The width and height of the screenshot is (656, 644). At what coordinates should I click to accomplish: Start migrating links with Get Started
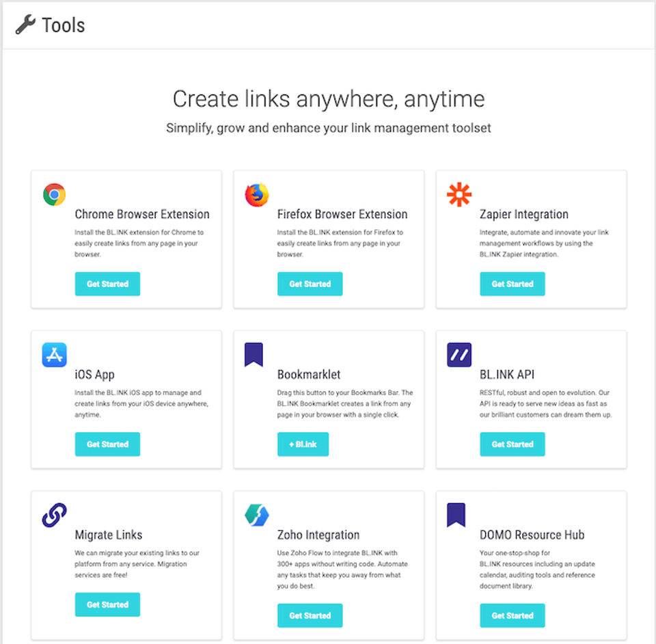[107, 604]
